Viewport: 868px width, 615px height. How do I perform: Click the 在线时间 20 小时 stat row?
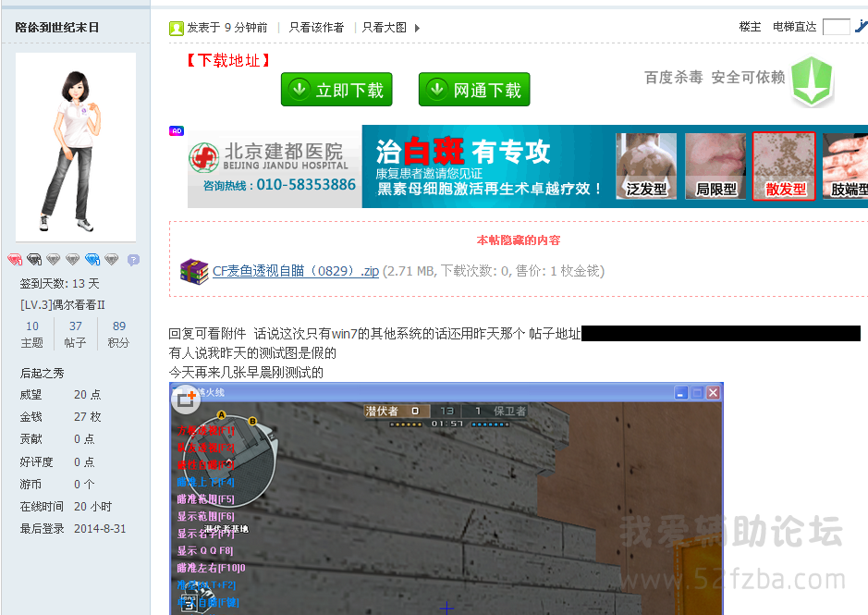[x=66, y=507]
